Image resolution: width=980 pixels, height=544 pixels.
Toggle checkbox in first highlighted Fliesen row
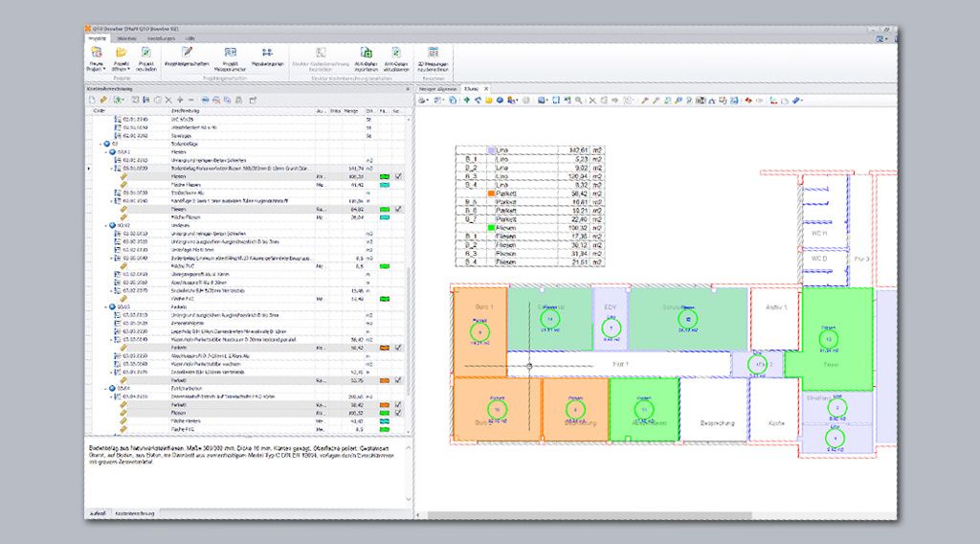(x=398, y=176)
